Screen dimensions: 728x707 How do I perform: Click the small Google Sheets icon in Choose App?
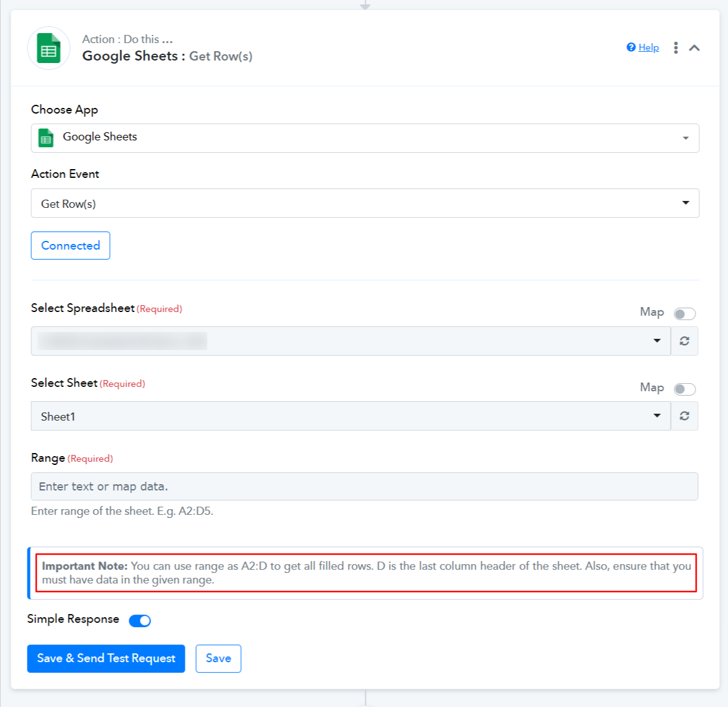[46, 138]
